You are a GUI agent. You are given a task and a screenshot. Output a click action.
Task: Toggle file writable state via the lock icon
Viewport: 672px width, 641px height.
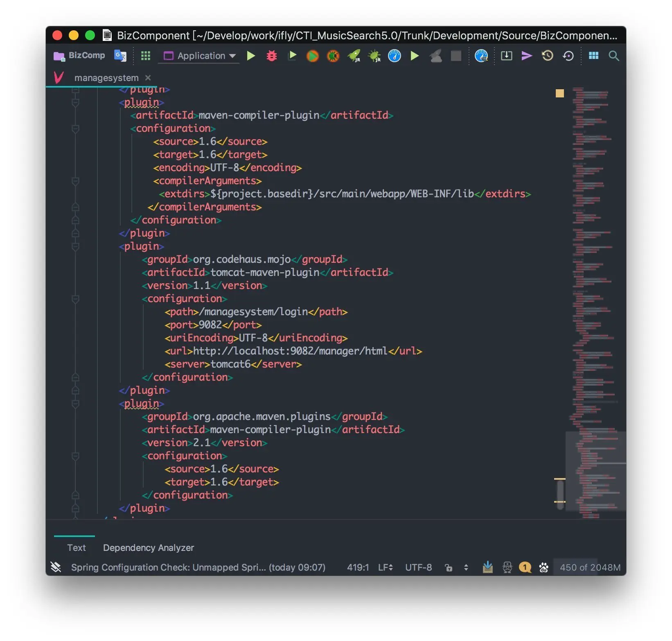point(449,567)
